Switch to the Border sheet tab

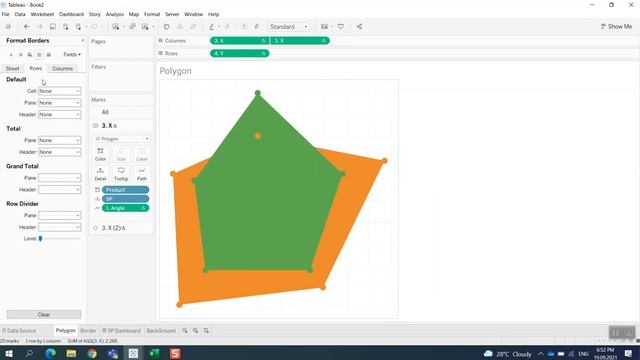88,331
